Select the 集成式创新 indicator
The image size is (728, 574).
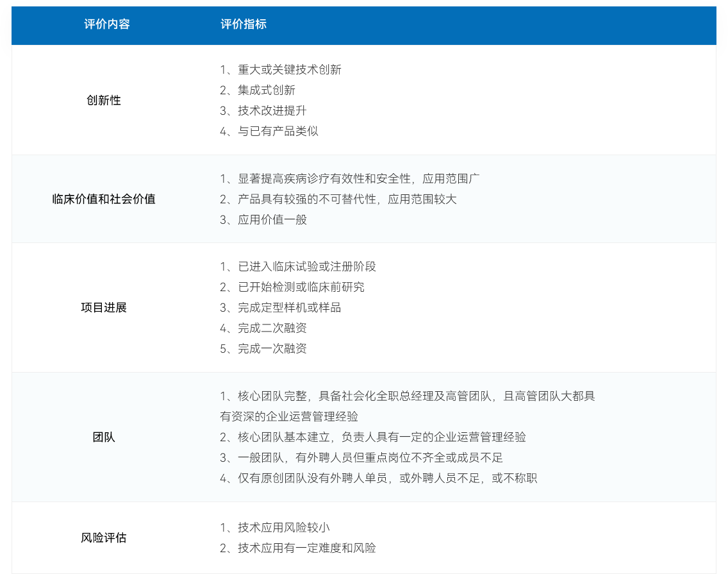tap(258, 90)
